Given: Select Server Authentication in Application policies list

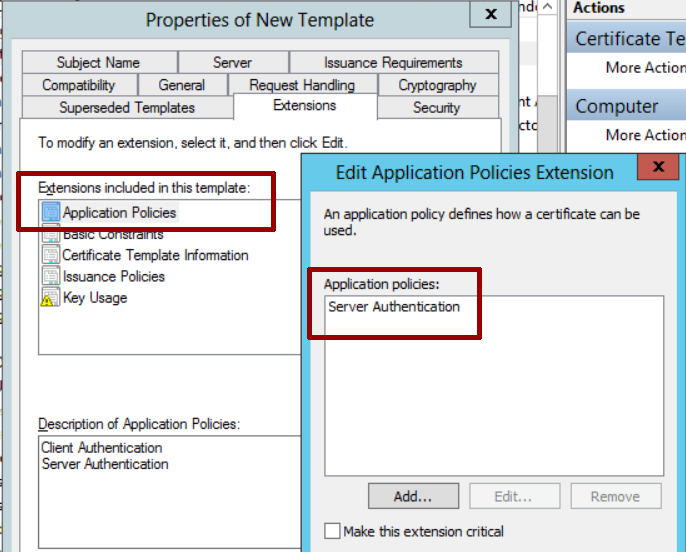Looking at the screenshot, I should point(394,307).
